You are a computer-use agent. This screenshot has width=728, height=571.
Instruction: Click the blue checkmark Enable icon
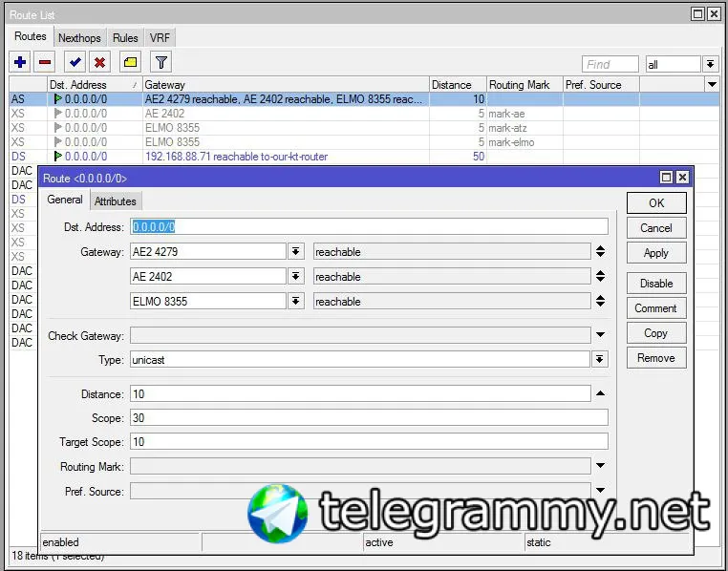(x=75, y=62)
